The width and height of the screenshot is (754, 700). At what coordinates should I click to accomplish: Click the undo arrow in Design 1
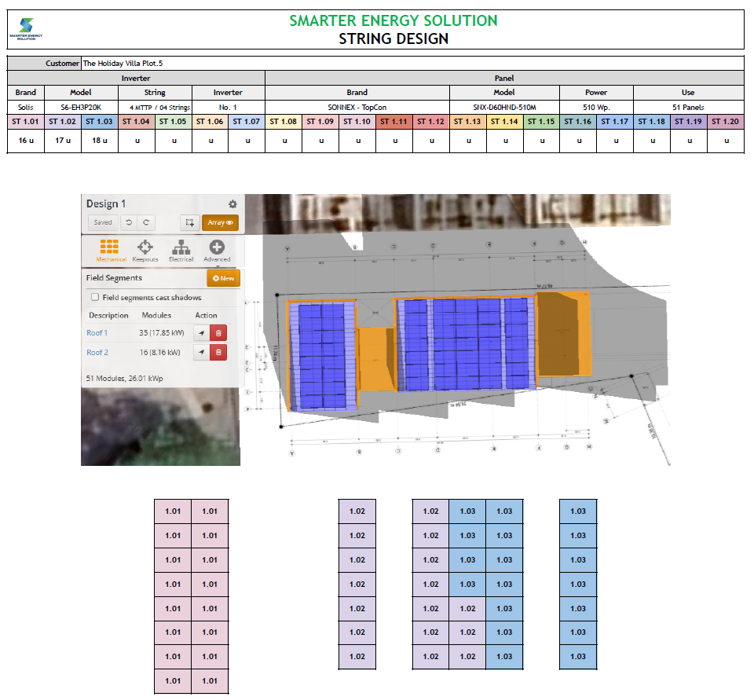[128, 222]
